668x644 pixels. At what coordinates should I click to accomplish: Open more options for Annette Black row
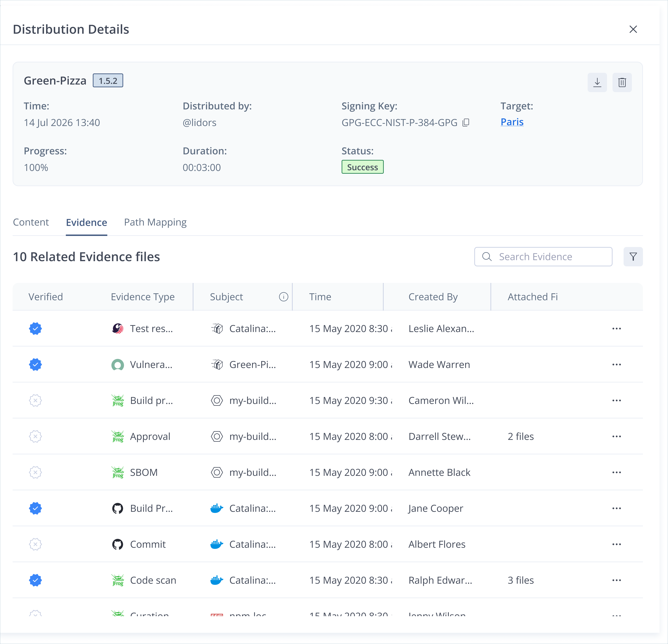(617, 473)
